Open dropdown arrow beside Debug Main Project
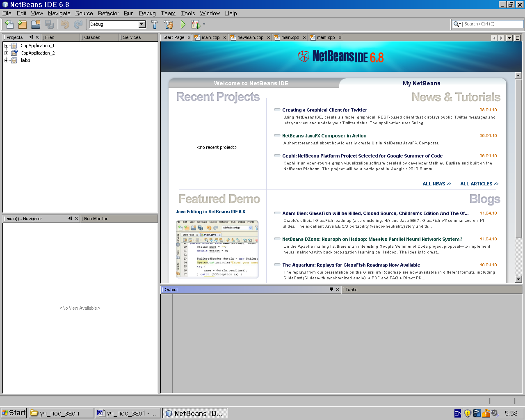Viewport: 525px width, 420px height. tap(204, 24)
